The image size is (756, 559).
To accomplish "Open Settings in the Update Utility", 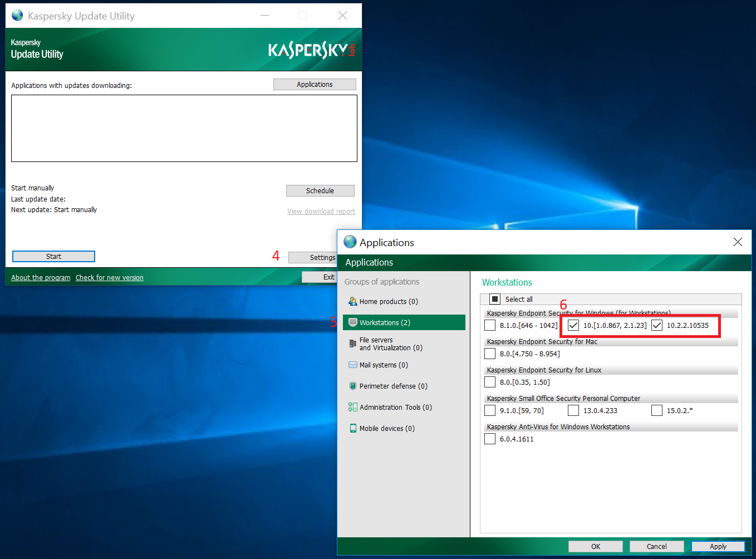I will (x=313, y=257).
